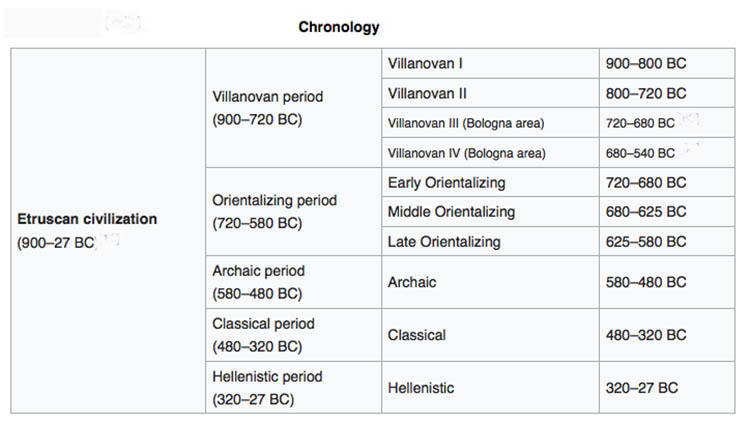The image size is (750, 421).
Task: Select the 800–720 BC date cell
Action: [x=646, y=93]
